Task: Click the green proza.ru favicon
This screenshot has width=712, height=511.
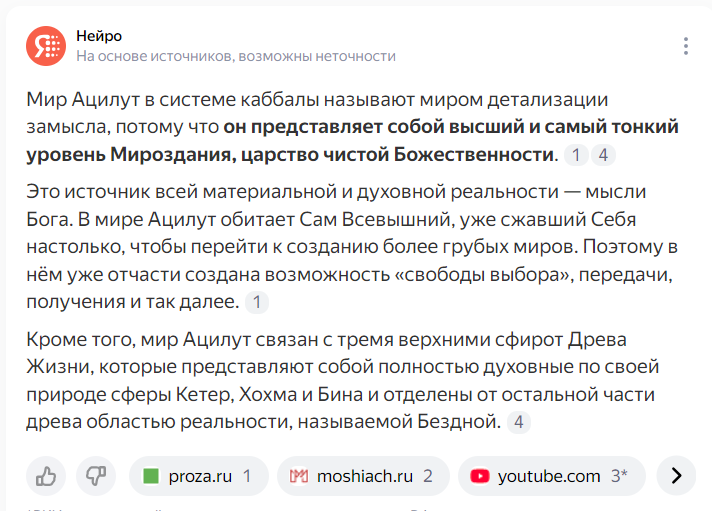Action: (151, 476)
